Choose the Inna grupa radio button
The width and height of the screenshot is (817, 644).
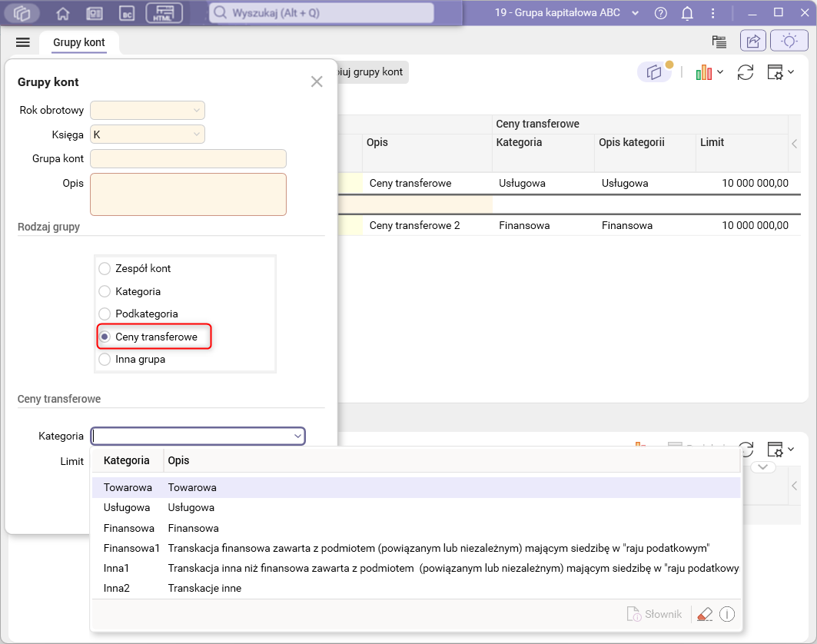[105, 359]
